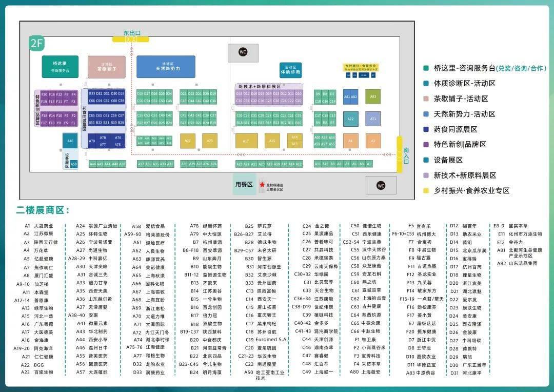Click the yellow 乡村振兴 legend swatch
554x392 pixels.
pyautogui.click(x=426, y=190)
